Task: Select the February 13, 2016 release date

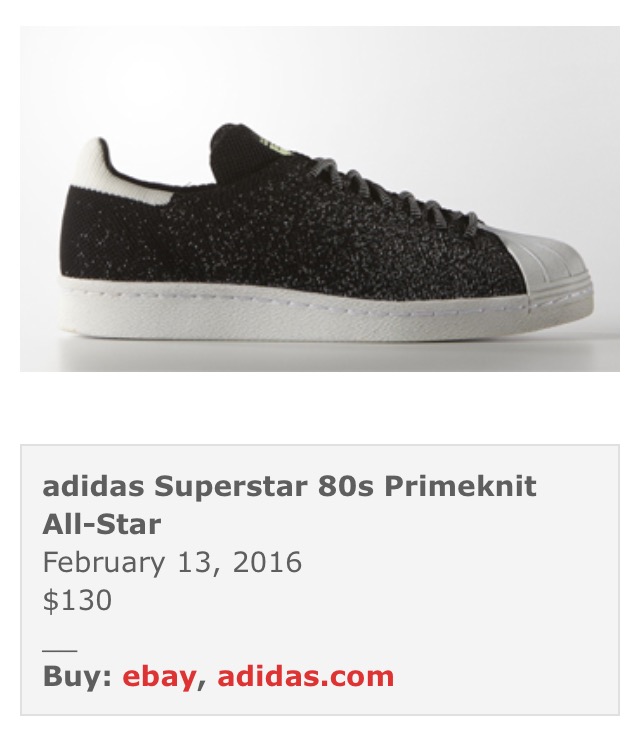Action: [172, 562]
